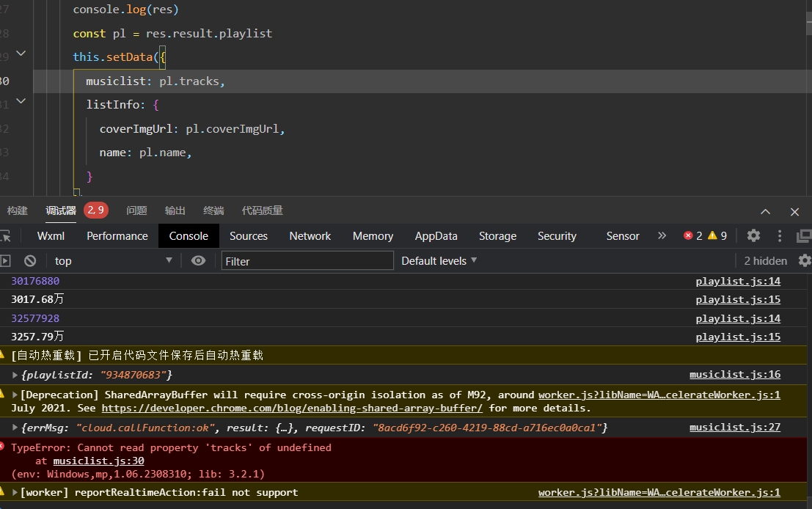The width and height of the screenshot is (812, 509).
Task: Switch to the AppData tab
Action: coord(436,235)
